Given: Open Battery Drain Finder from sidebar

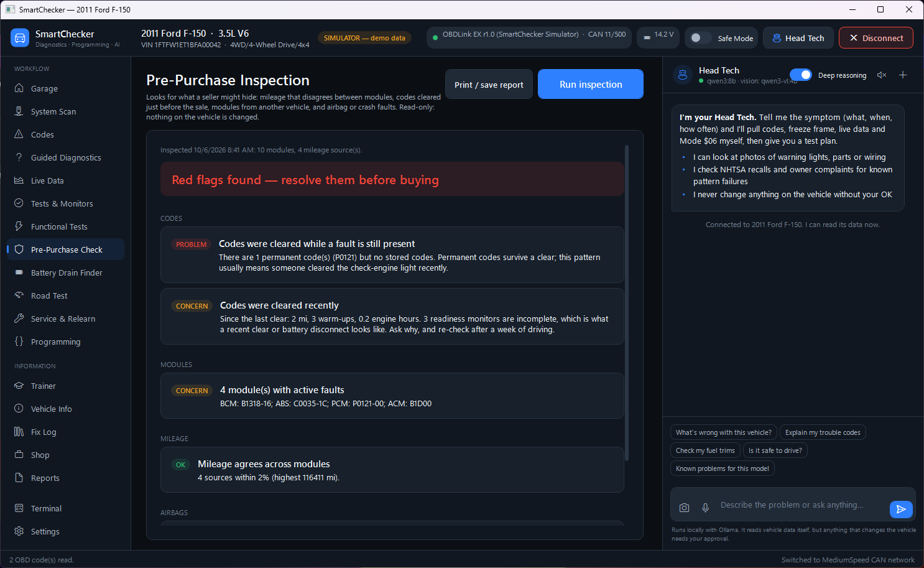Looking at the screenshot, I should click(65, 272).
